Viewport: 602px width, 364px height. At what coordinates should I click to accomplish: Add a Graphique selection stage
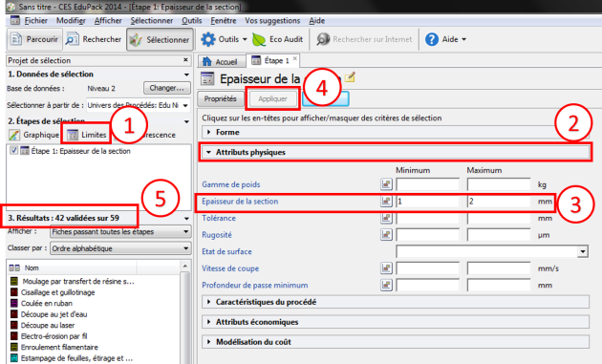[33, 135]
